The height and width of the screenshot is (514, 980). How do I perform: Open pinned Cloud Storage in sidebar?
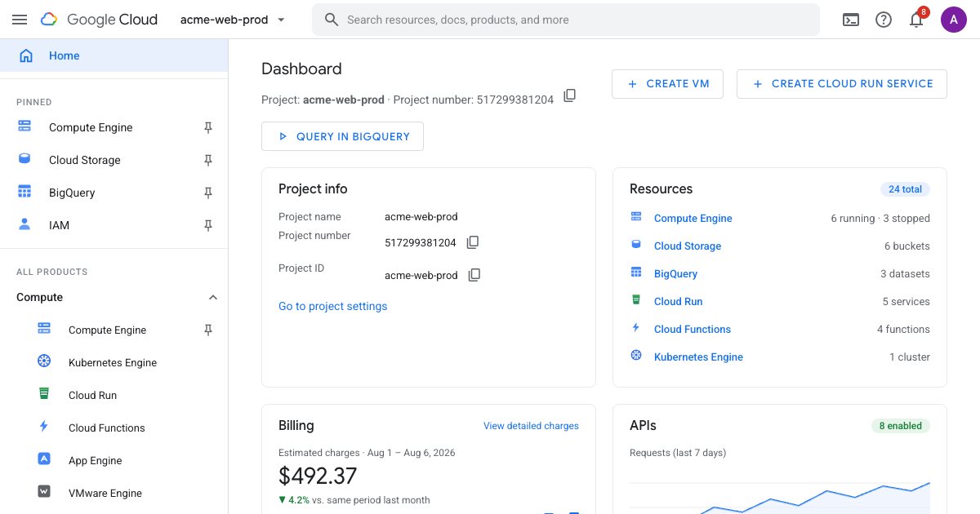tap(114, 160)
